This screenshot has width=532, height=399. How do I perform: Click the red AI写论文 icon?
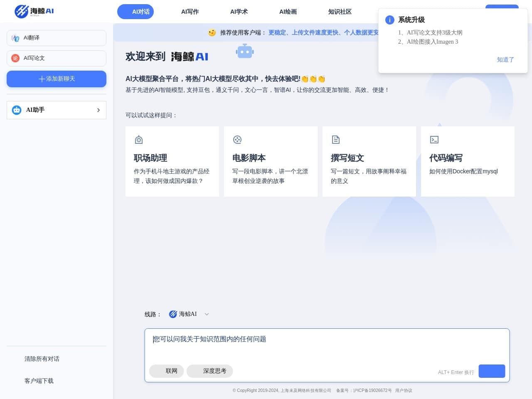[x=15, y=58]
